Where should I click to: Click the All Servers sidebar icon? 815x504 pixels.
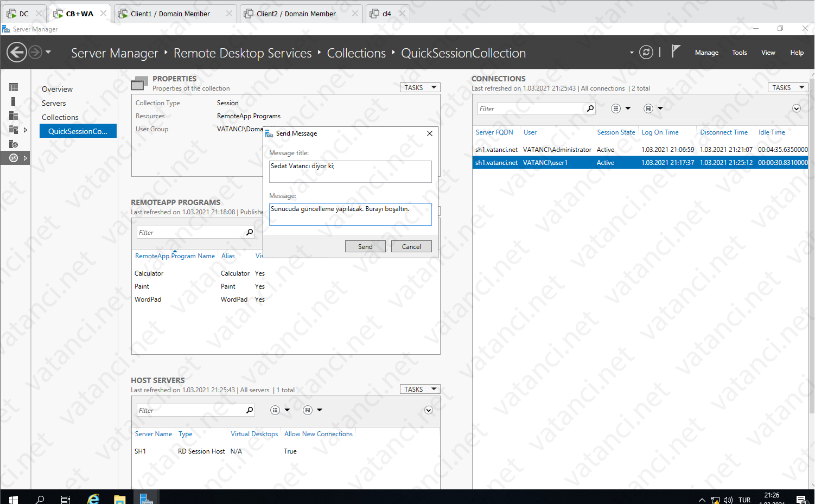click(x=14, y=116)
